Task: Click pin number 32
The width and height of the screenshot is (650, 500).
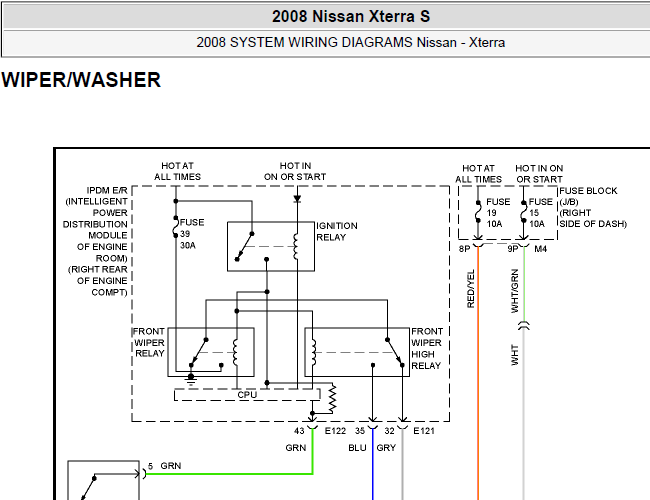Action: [x=389, y=431]
